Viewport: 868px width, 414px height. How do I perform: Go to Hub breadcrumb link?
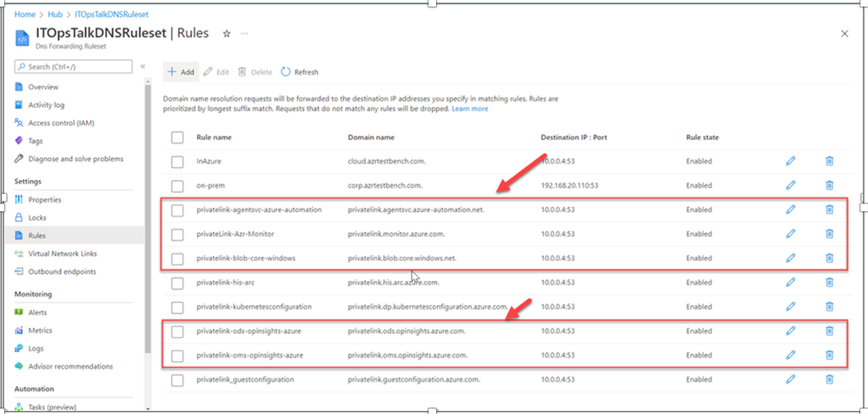point(56,15)
